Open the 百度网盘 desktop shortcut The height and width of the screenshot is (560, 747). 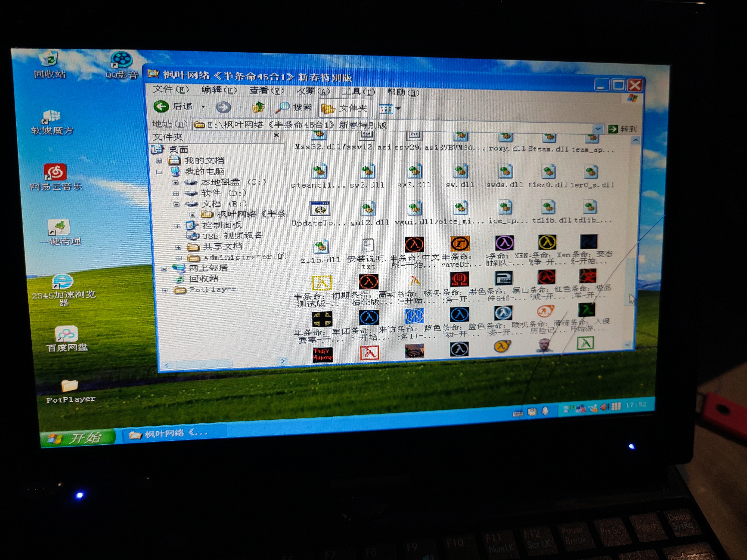coord(67,339)
